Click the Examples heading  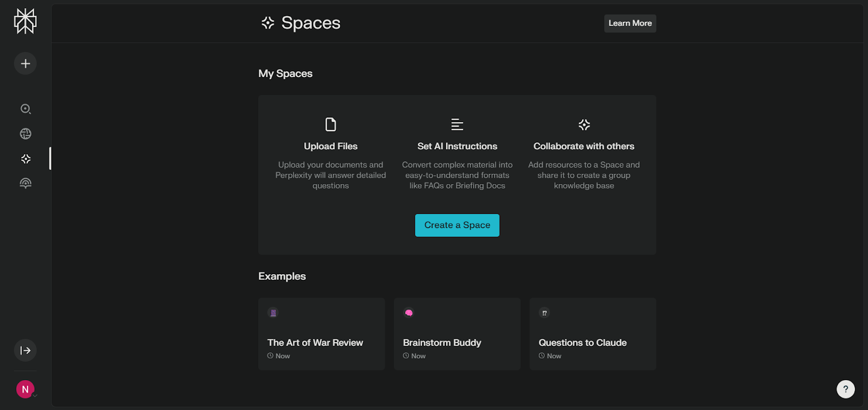(282, 276)
